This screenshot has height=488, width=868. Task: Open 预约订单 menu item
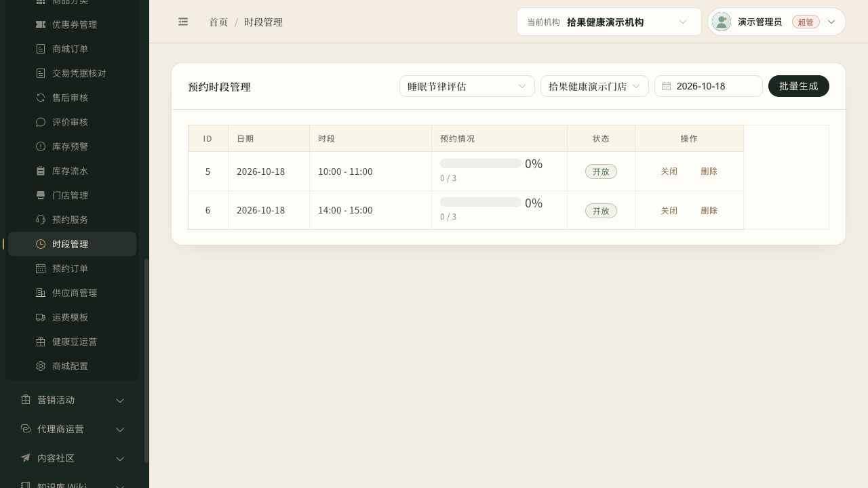pyautogui.click(x=72, y=268)
